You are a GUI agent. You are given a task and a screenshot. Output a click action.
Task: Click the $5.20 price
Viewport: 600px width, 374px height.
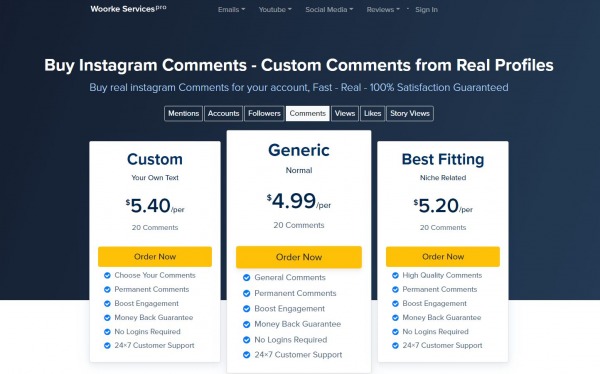pyautogui.click(x=443, y=206)
